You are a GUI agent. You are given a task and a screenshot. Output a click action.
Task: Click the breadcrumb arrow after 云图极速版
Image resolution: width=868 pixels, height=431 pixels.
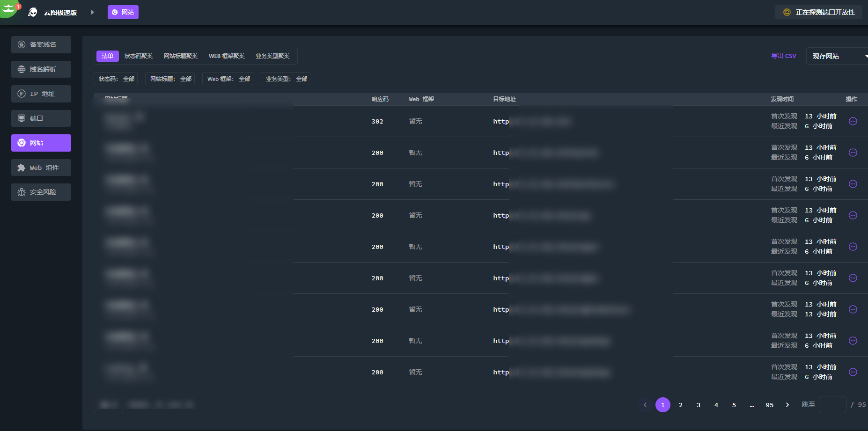(x=92, y=12)
